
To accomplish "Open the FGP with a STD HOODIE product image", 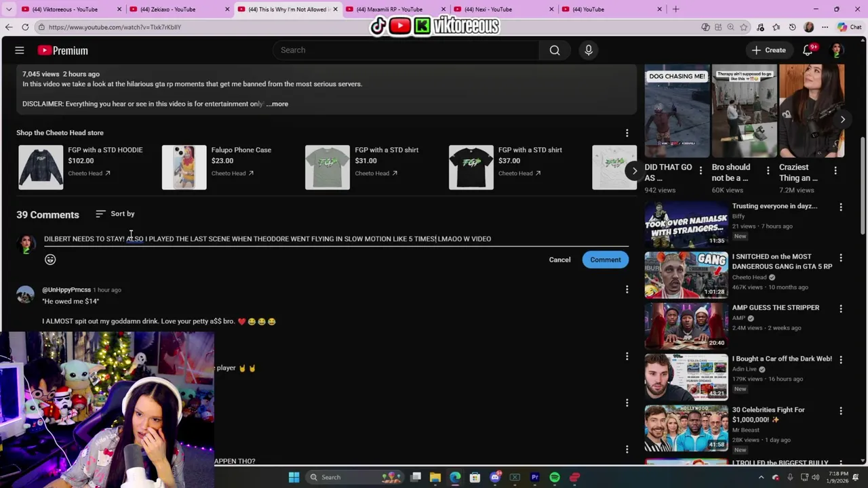I will 41,167.
